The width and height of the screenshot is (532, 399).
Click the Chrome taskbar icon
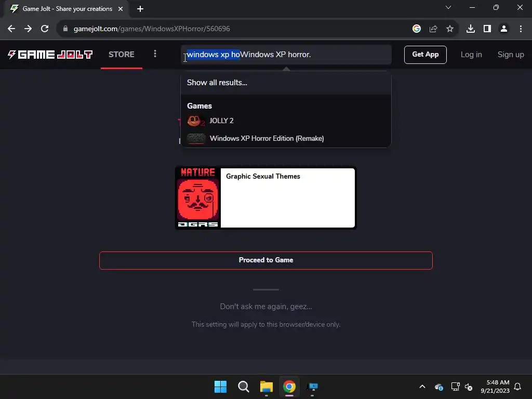289,387
